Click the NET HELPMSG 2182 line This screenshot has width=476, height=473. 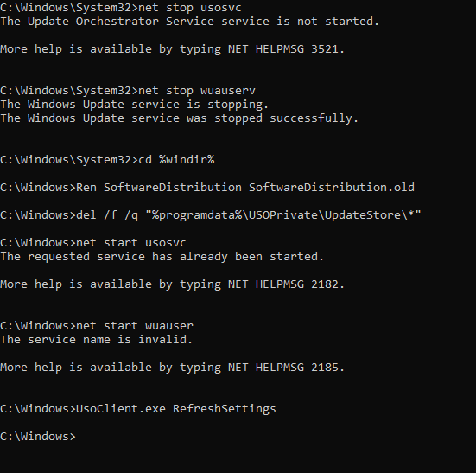(x=172, y=284)
